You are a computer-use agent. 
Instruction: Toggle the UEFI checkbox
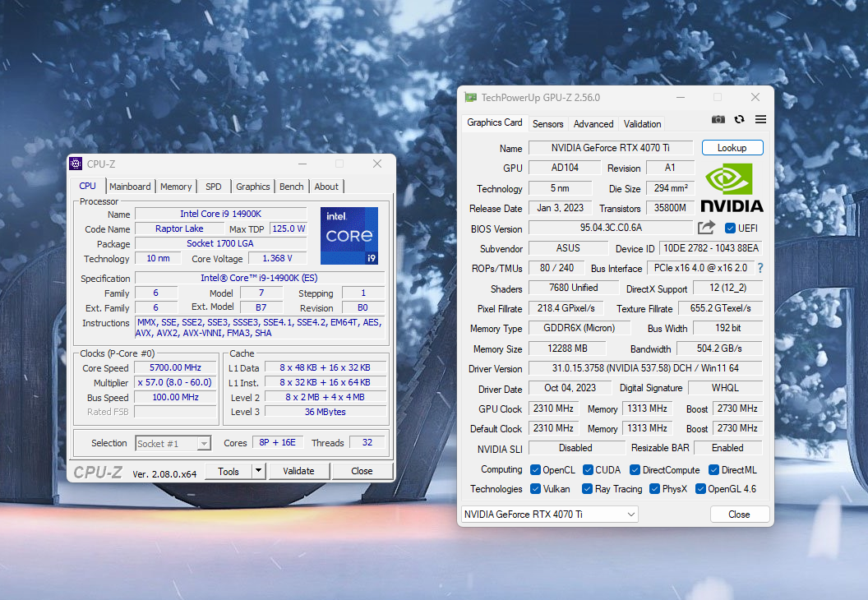point(730,228)
